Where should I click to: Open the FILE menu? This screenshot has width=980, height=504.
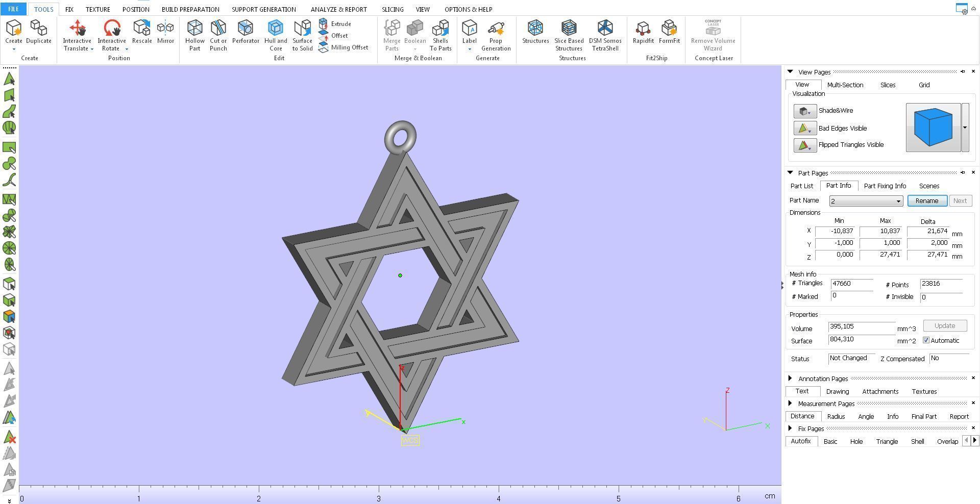tap(13, 9)
